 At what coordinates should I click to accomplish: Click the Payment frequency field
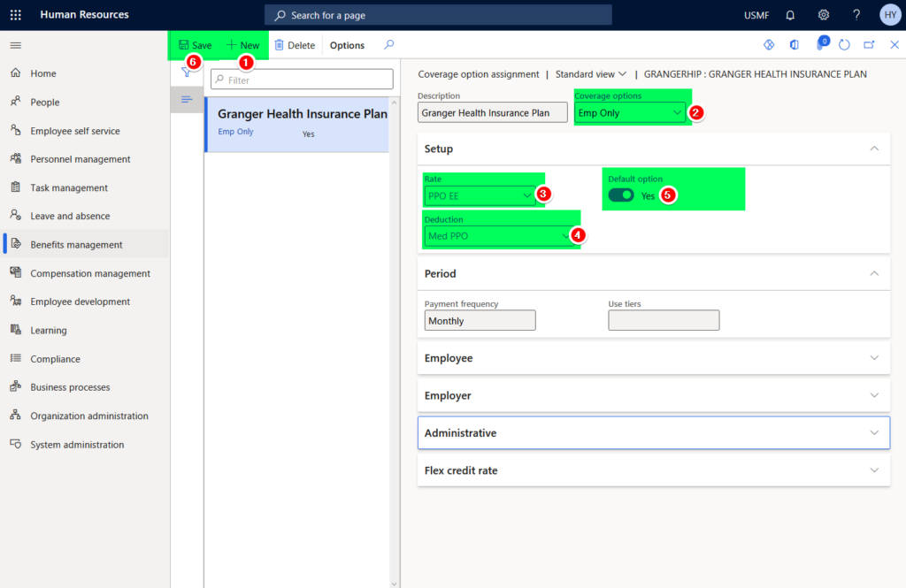pos(480,321)
